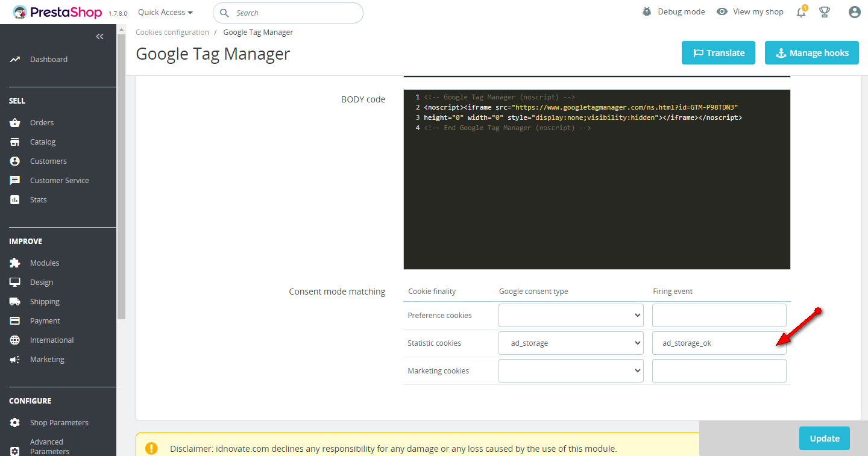Click the Manage hooks button
The height and width of the screenshot is (456, 868).
[x=811, y=53]
